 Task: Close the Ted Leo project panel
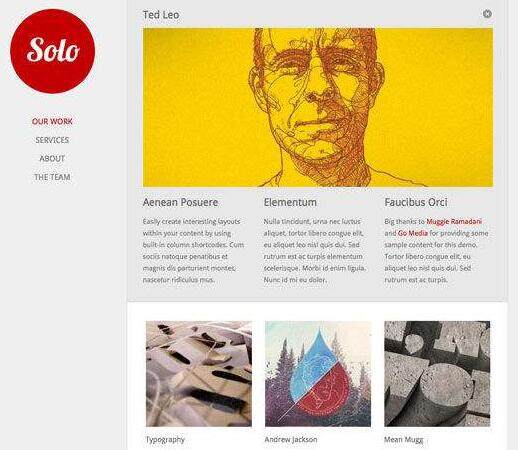click(487, 14)
